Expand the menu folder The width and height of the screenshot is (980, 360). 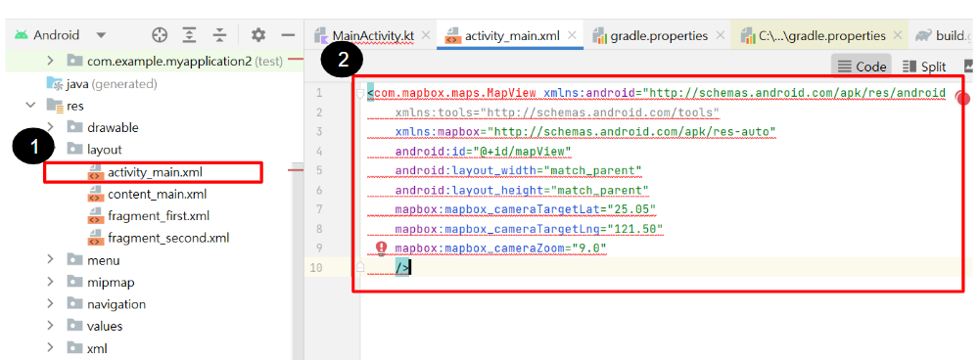point(51,260)
